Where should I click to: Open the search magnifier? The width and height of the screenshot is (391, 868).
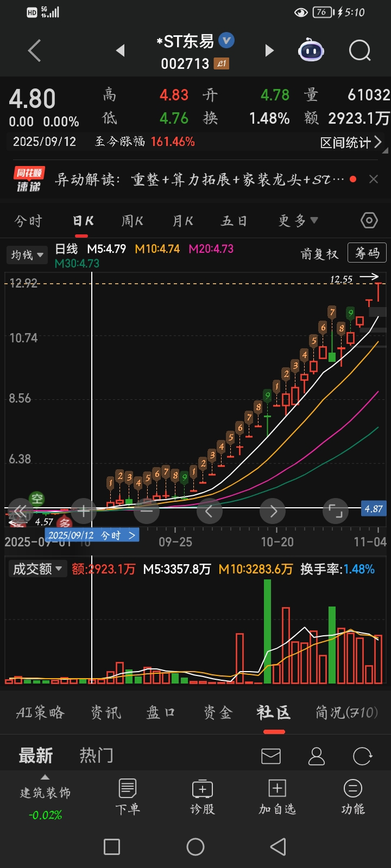(360, 51)
